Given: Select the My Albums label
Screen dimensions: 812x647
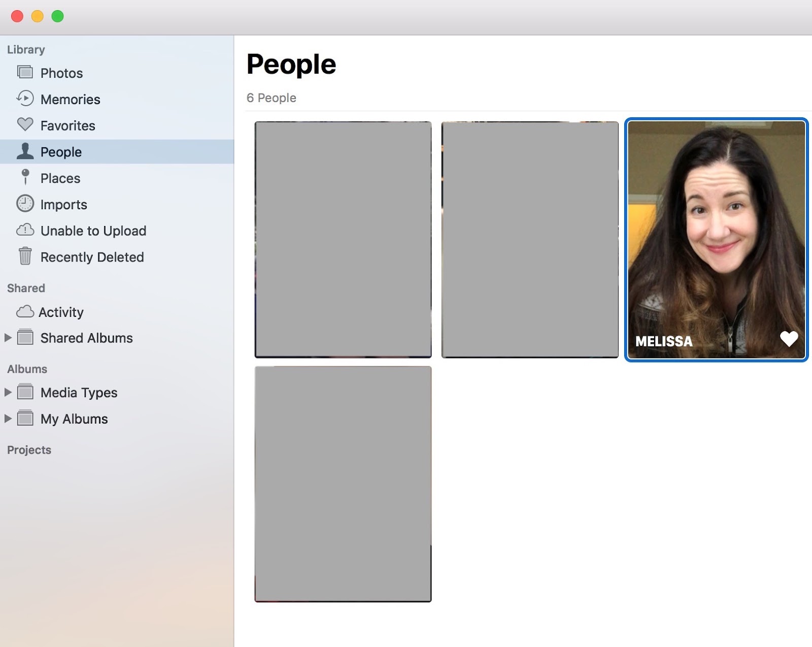Looking at the screenshot, I should pyautogui.click(x=74, y=419).
